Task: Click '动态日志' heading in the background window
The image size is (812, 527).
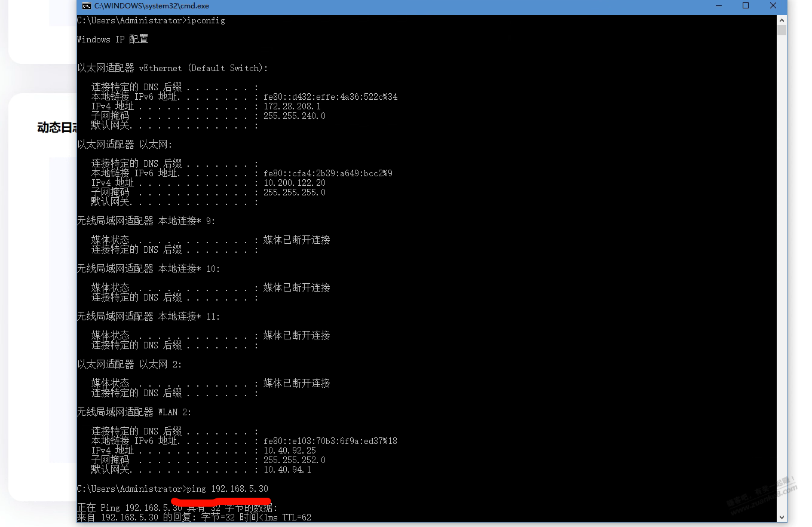Action: click(57, 127)
